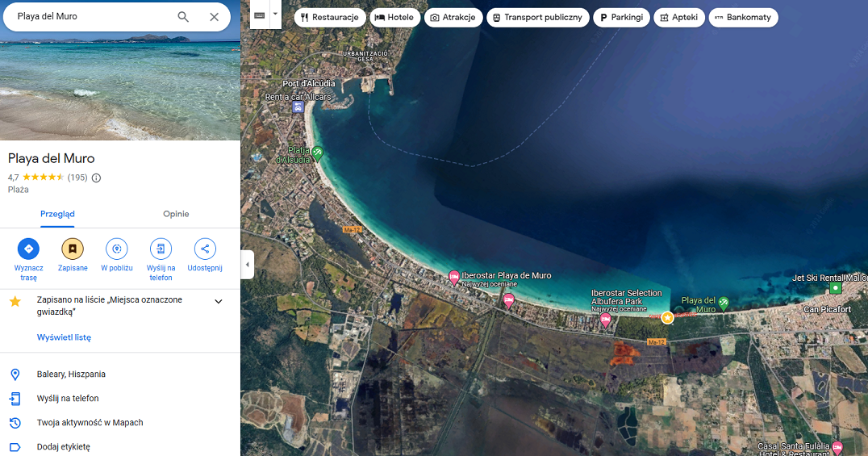
Task: Click Casal Santa Eulàlia hotel pin
Action: (837, 447)
